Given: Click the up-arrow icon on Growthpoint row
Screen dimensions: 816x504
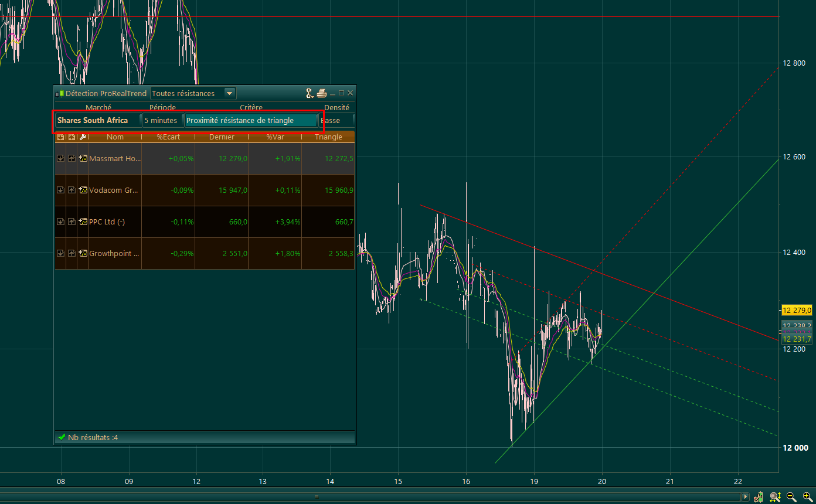Looking at the screenshot, I should coord(72,253).
